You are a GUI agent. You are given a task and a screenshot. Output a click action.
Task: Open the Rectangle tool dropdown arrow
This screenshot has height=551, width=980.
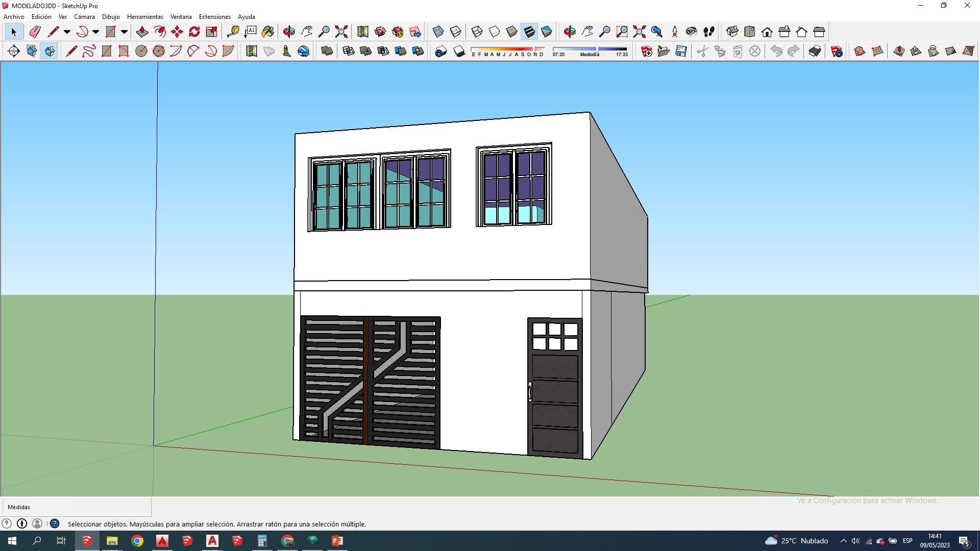pyautogui.click(x=124, y=32)
